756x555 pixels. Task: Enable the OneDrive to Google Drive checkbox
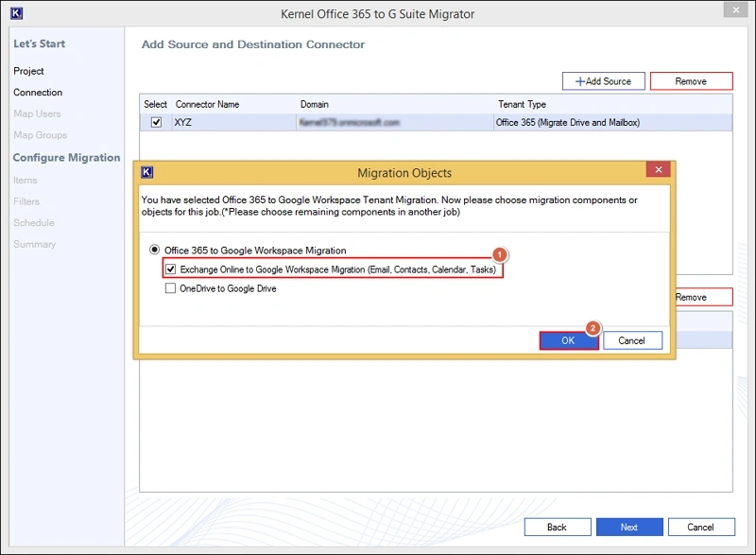pos(170,288)
